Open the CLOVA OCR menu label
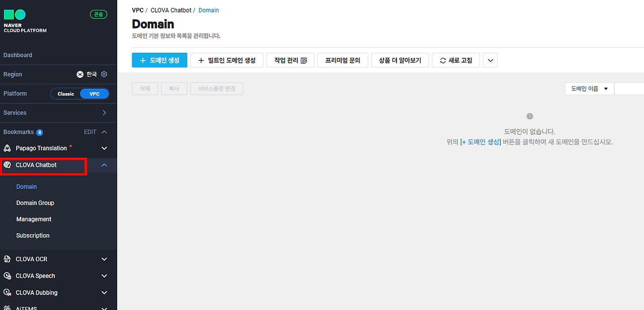 pyautogui.click(x=31, y=259)
